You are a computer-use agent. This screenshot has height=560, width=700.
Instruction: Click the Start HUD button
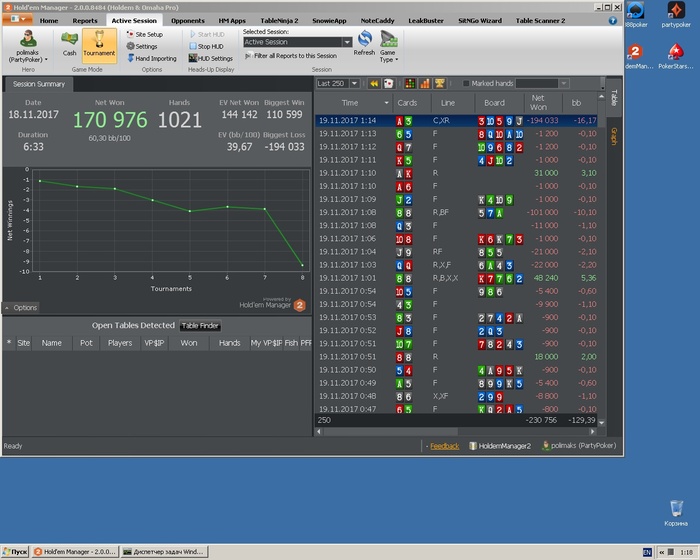click(207, 34)
